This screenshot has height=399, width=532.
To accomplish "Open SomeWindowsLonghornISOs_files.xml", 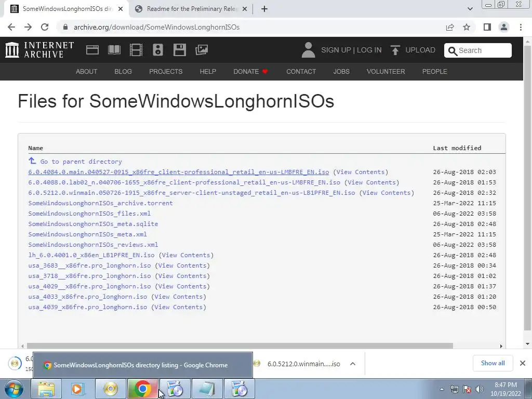I will click(89, 214).
